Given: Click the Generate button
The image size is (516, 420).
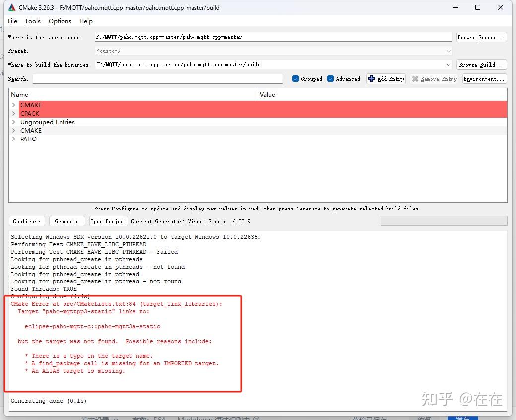Looking at the screenshot, I should (67, 221).
